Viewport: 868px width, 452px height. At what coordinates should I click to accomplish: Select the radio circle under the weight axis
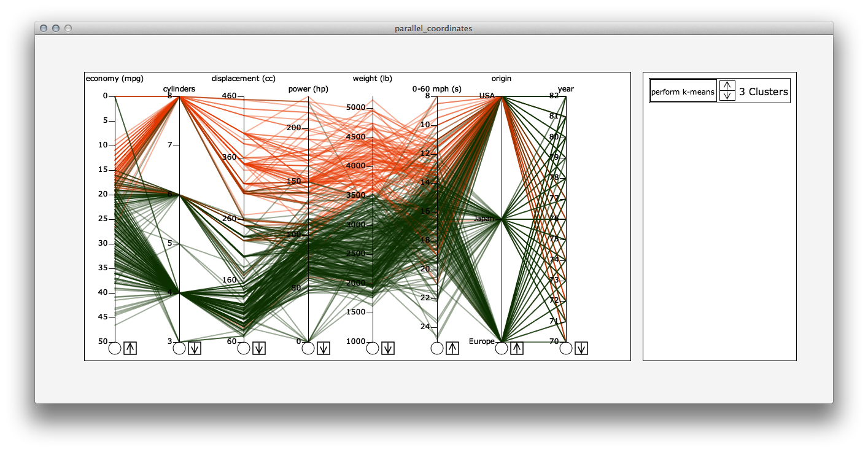(373, 348)
